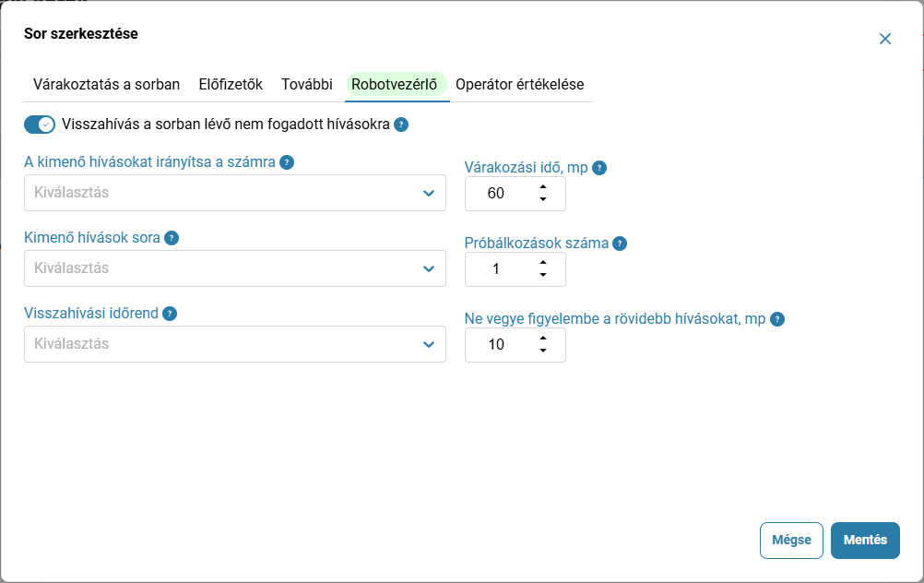Open help for A kimenő hívásokat irányítsa
The width and height of the screenshot is (924, 583).
click(287, 162)
